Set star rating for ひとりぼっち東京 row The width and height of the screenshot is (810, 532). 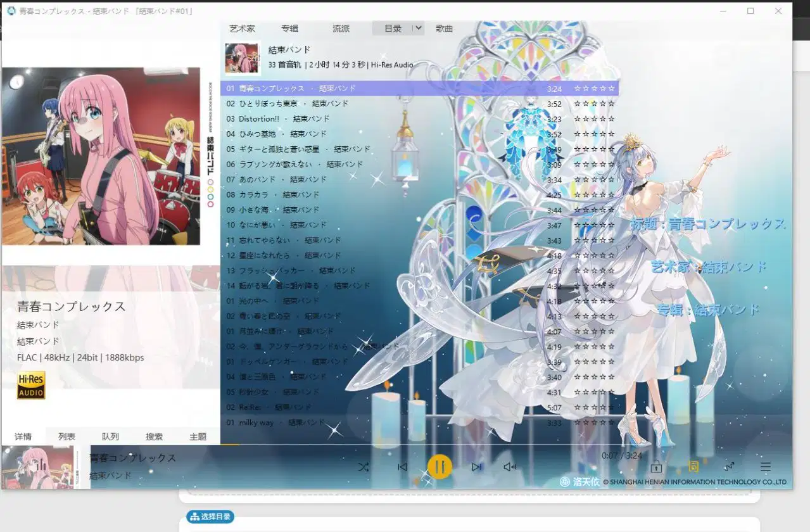[x=594, y=104]
